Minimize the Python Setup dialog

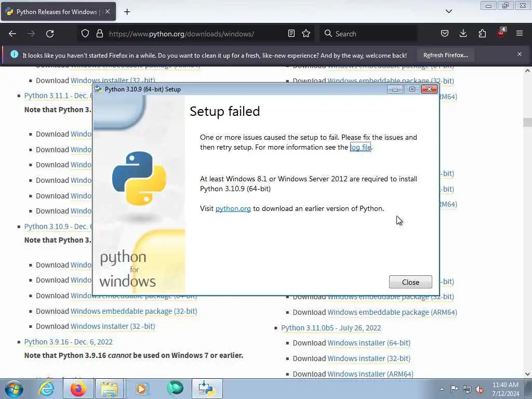point(395,89)
